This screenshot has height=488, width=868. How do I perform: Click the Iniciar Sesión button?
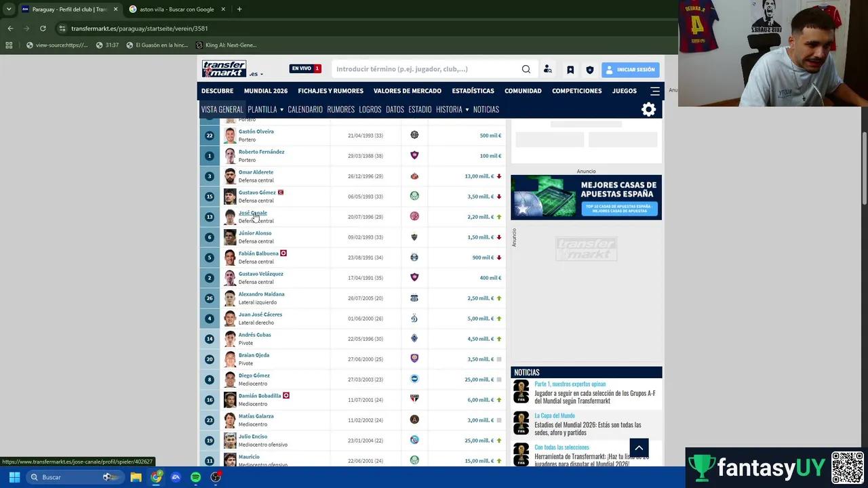coord(630,70)
